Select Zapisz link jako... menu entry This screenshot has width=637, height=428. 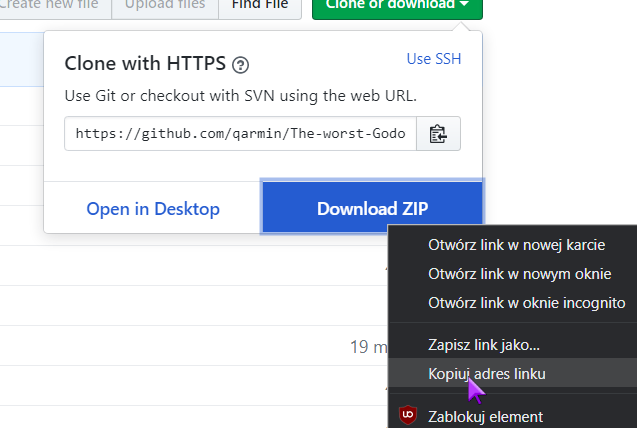click(x=513, y=345)
